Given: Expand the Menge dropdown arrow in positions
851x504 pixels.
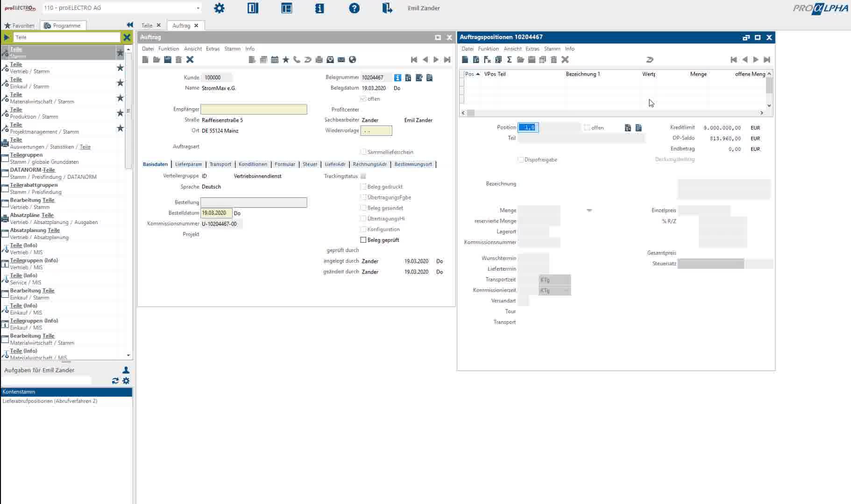Looking at the screenshot, I should [589, 210].
